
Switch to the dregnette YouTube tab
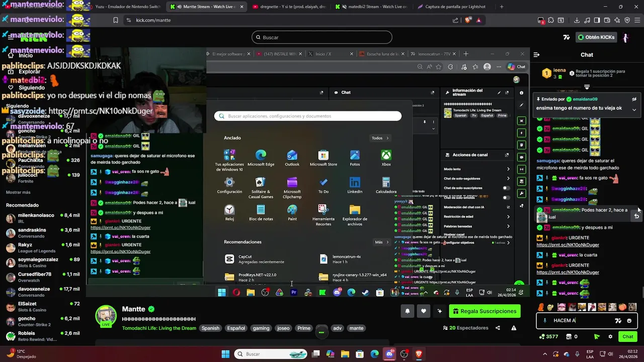click(289, 7)
